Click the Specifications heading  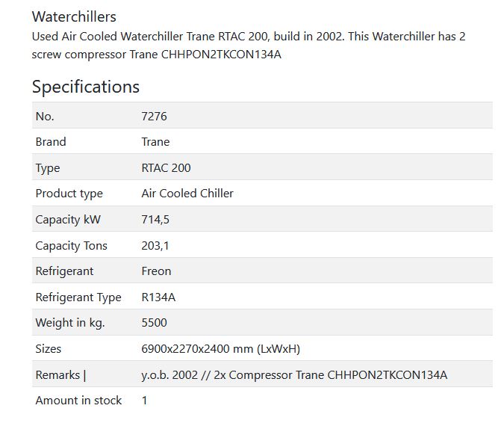(85, 87)
